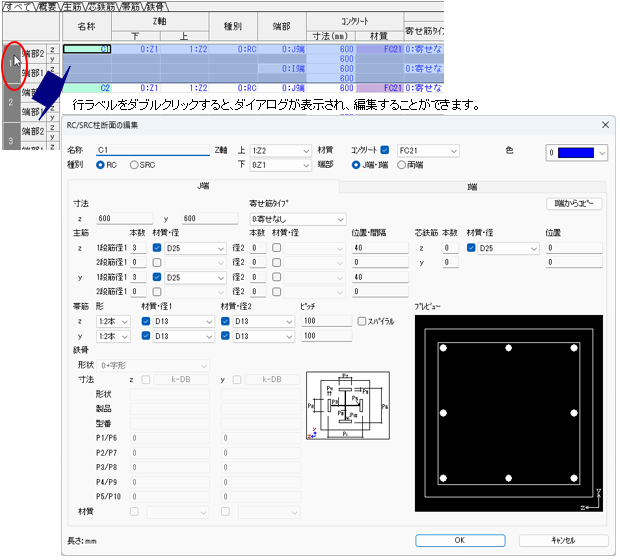Click 帯筋 y ピッチ field showing 100
The width and height of the screenshot is (620, 560).
[327, 336]
